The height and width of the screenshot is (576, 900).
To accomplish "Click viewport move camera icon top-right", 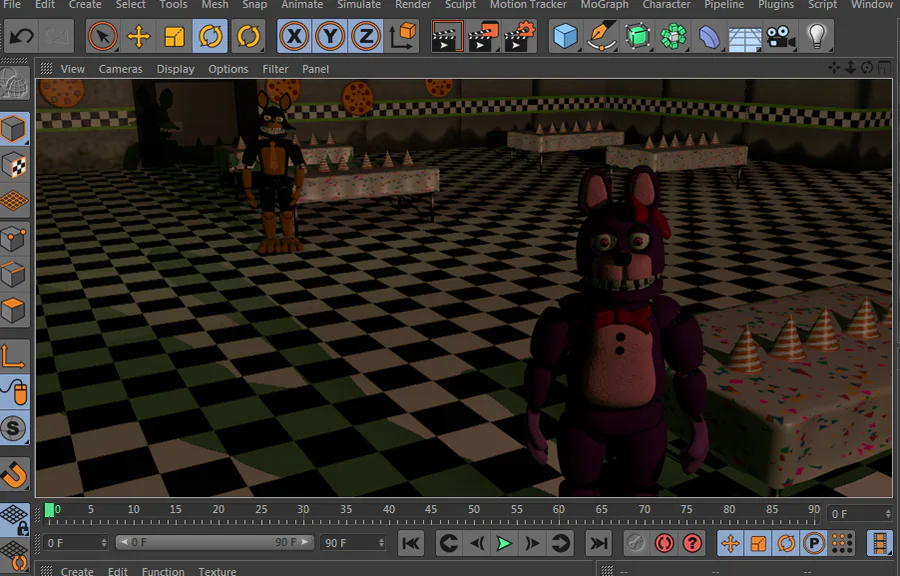I will tap(834, 68).
